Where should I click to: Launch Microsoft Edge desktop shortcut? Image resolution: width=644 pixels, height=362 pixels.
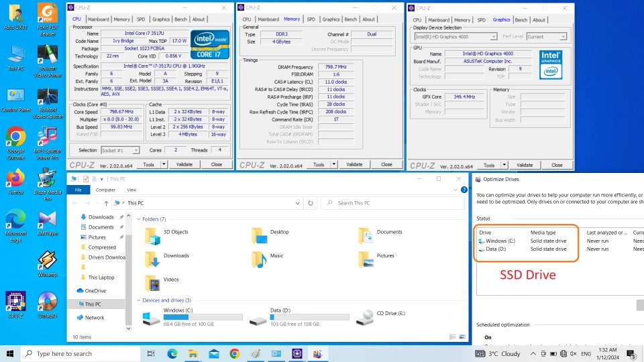pyautogui.click(x=15, y=226)
